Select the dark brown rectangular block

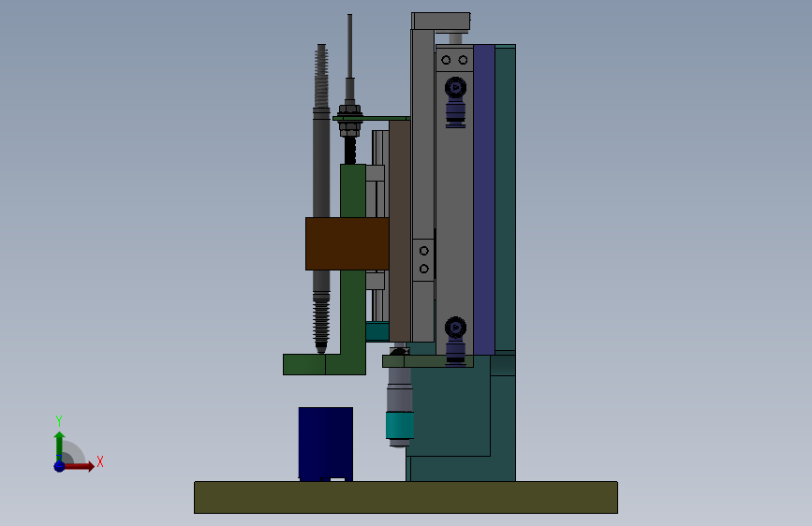[x=347, y=244]
